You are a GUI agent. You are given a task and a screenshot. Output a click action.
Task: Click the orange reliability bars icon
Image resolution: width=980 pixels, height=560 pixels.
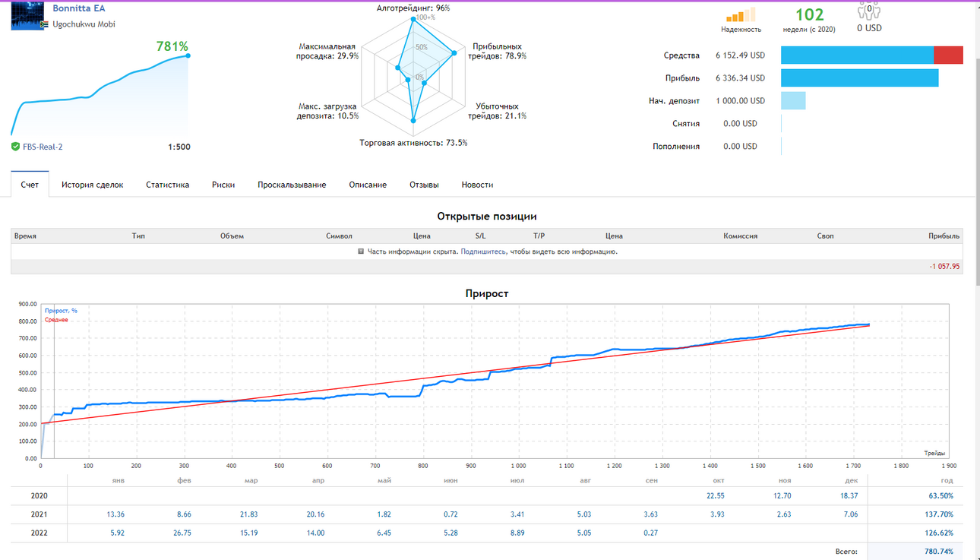point(741,14)
